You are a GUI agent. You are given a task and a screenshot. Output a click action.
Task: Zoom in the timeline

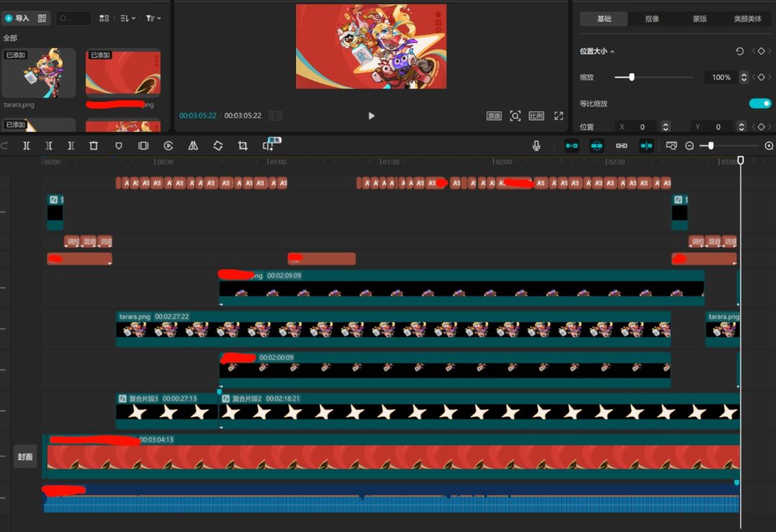click(769, 146)
